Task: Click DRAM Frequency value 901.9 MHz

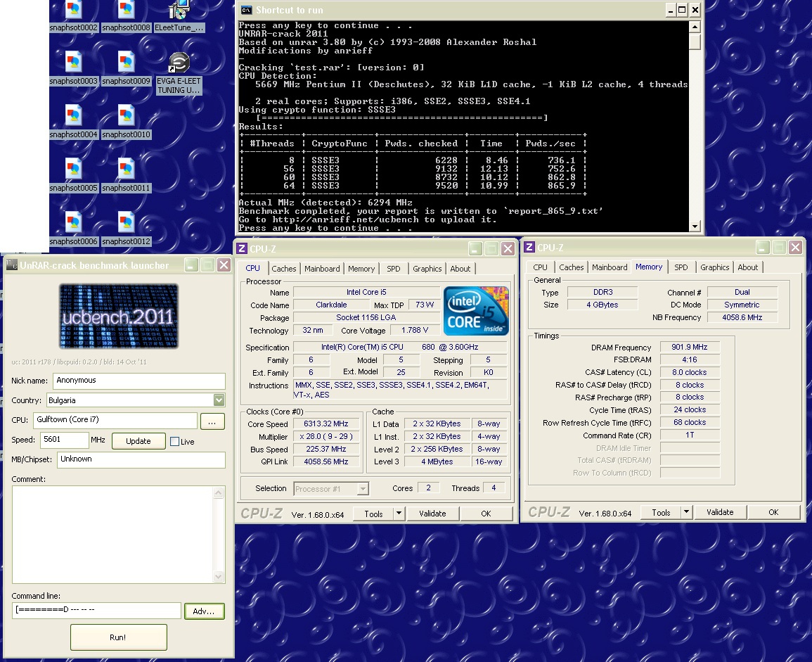Action: 689,347
